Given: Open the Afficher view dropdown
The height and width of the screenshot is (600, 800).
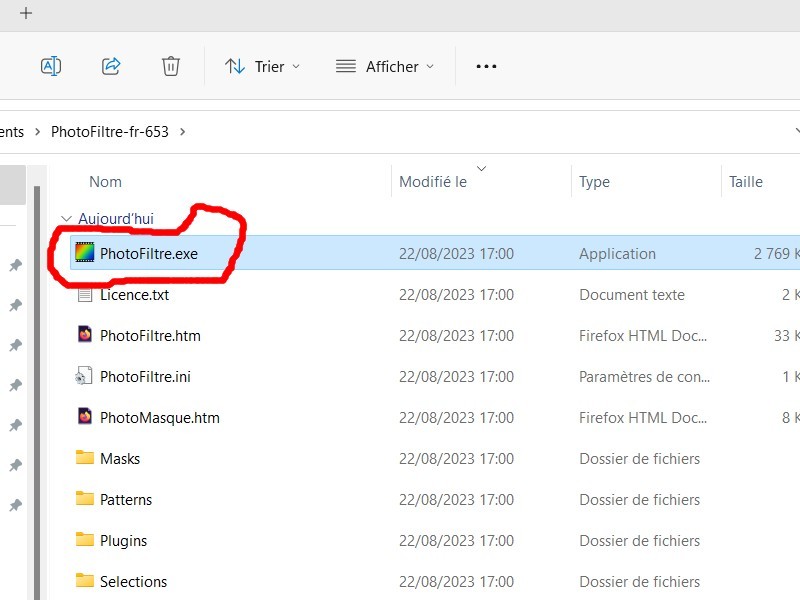Looking at the screenshot, I should point(385,66).
